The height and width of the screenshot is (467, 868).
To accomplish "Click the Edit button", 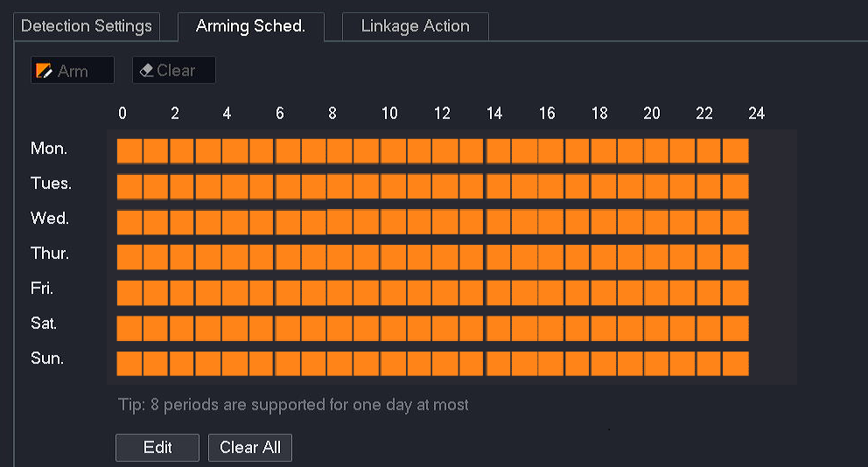I will pyautogui.click(x=157, y=448).
